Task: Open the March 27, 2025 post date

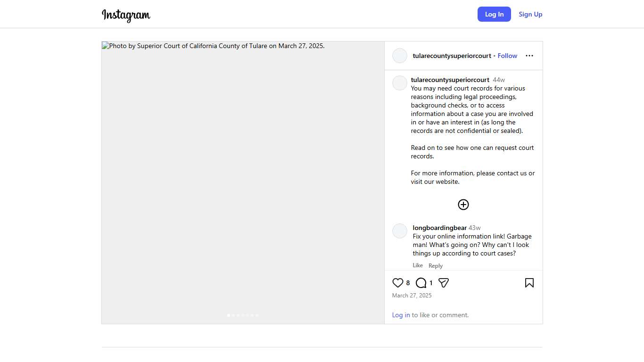Action: [412, 296]
